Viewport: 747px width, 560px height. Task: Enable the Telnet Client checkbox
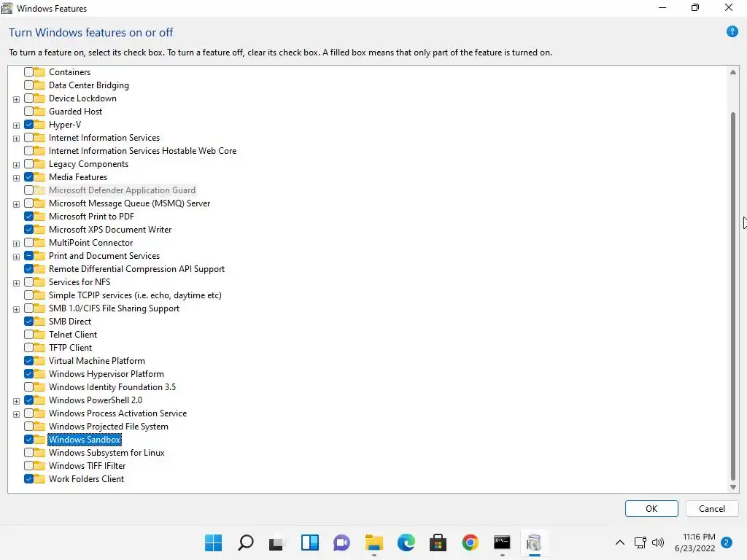pos(28,334)
